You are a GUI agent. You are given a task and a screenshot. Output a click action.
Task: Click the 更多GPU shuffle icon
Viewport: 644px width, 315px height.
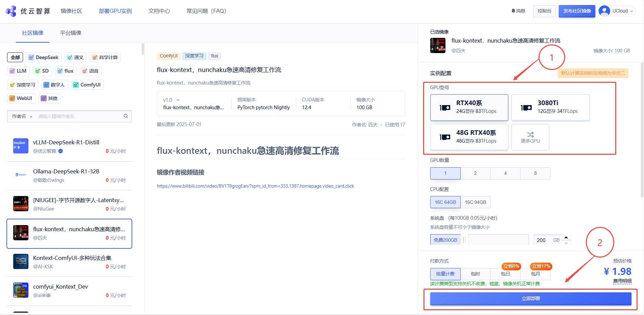(530, 135)
